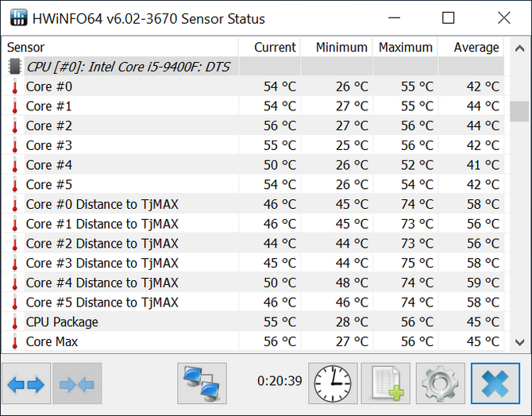Click thermometer icon beside Core #0 Distance to TjMAX
The width and height of the screenshot is (532, 416).
(x=14, y=204)
